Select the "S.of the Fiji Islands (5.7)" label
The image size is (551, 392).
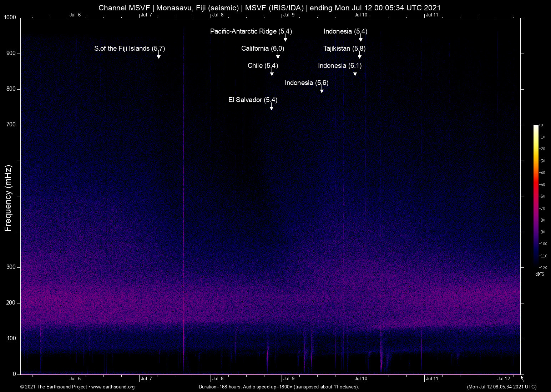click(130, 49)
